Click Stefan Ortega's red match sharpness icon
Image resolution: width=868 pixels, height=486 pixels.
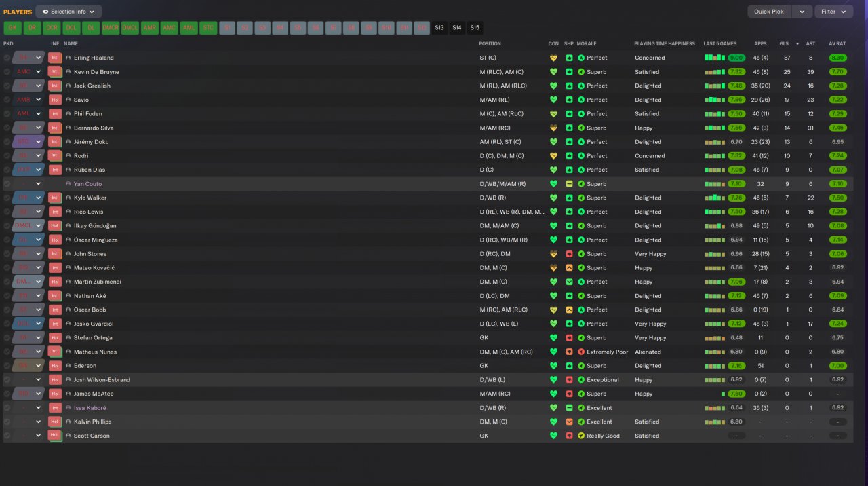[569, 338]
